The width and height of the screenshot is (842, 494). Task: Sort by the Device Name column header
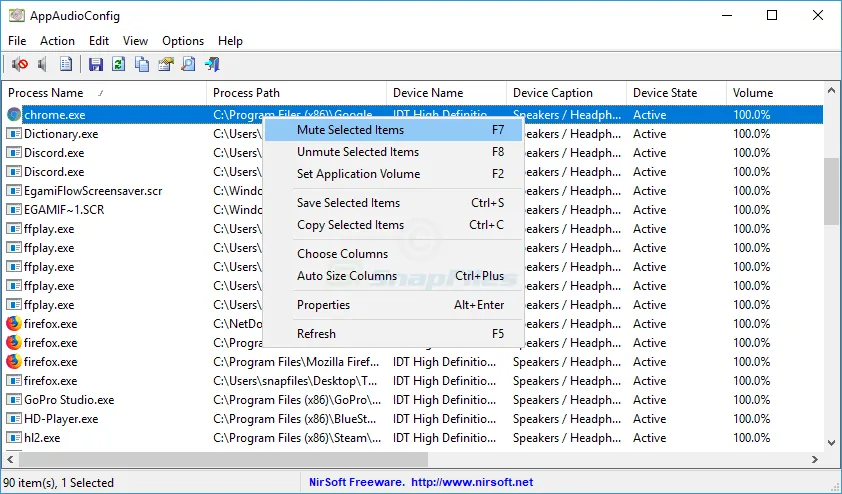(x=446, y=93)
